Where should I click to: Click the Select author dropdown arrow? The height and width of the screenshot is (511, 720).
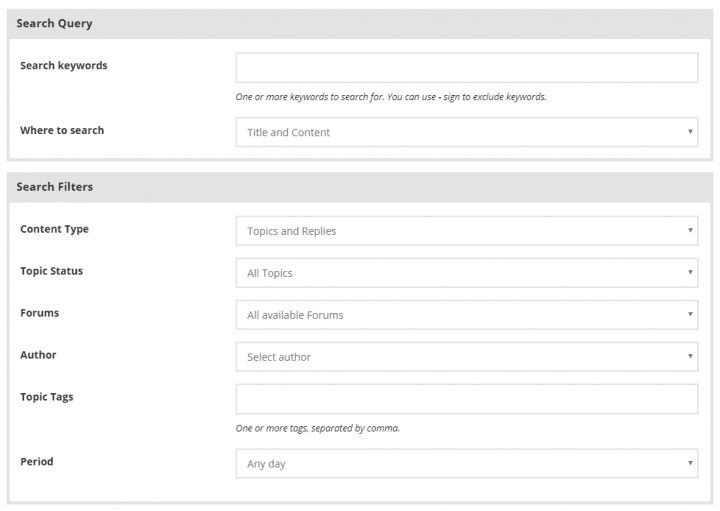[690, 356]
